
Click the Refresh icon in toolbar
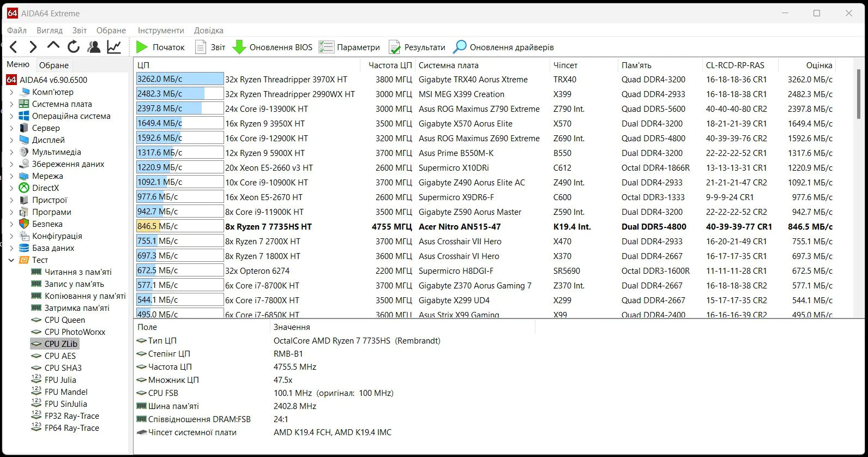[74, 47]
